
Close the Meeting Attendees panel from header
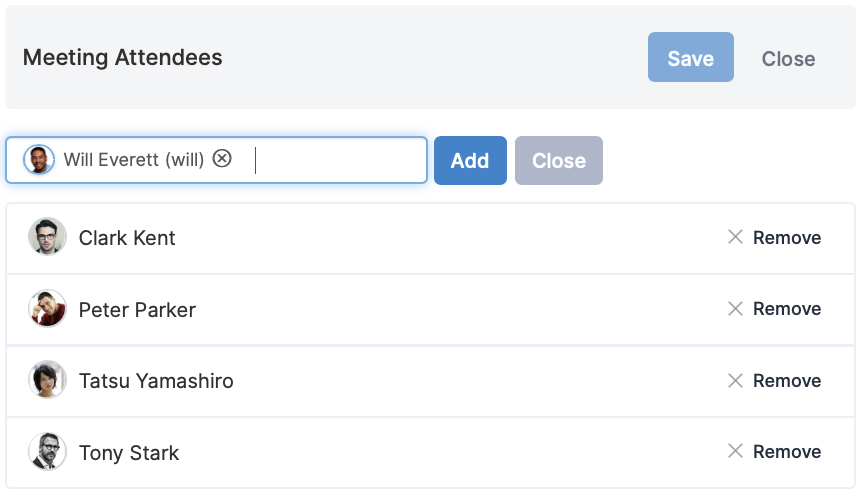point(788,59)
